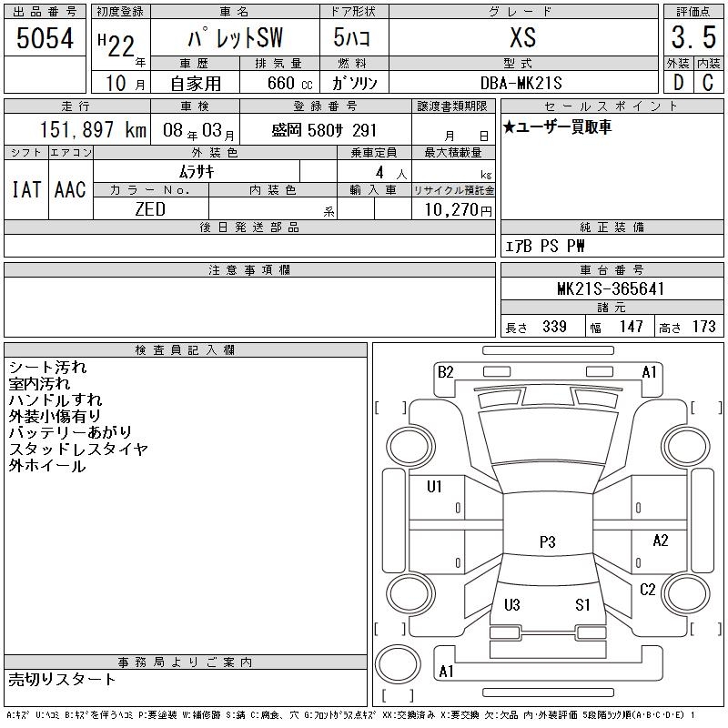Click the P3 paint mark on the roof
The image size is (728, 728).
[547, 542]
